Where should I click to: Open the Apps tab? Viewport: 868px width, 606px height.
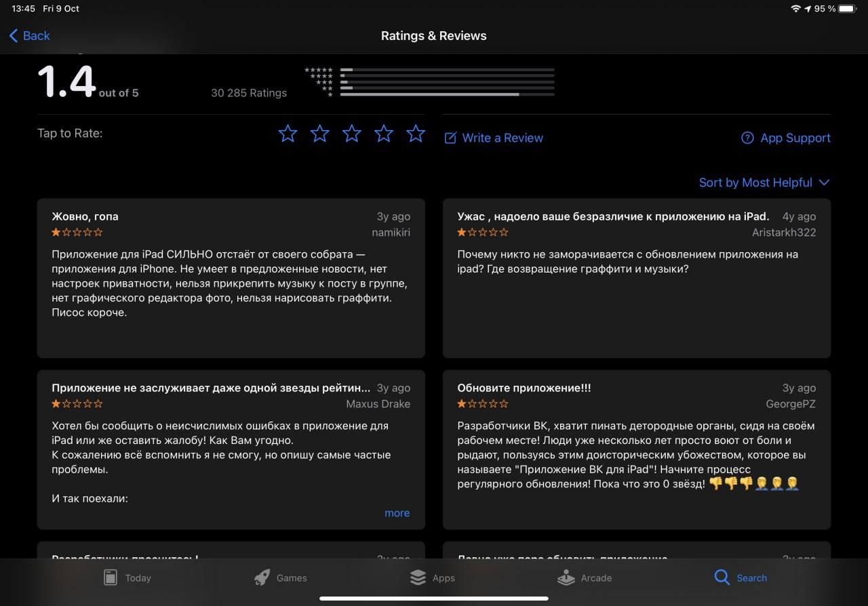(x=433, y=578)
